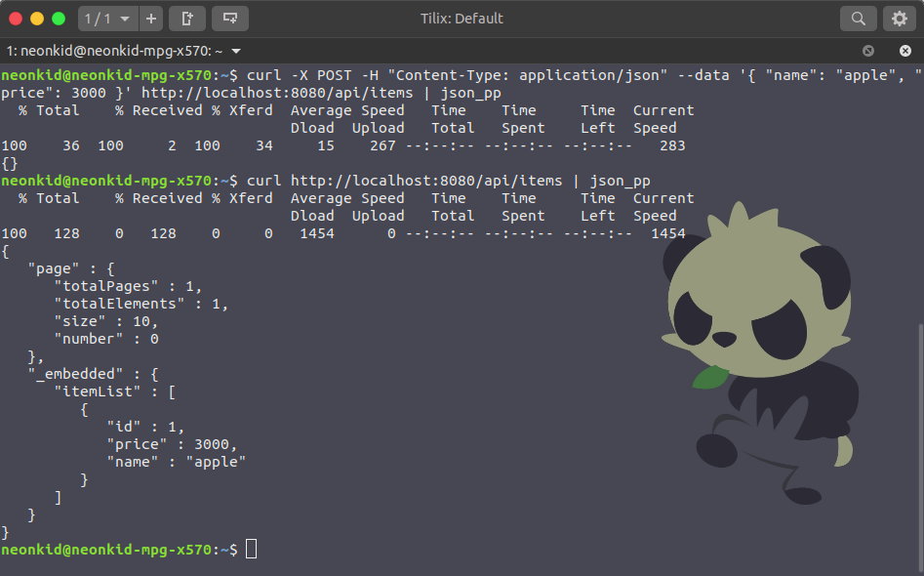Click the "page" key in the JSON output
The height and width of the screenshot is (576, 924).
[x=54, y=268]
